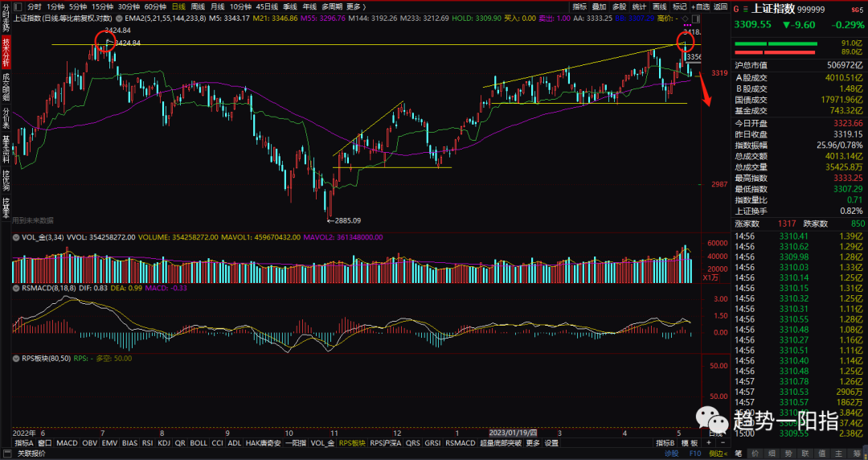868x460 pixels.
Task: Select the 主 tab at bottom right
Action: [839, 454]
